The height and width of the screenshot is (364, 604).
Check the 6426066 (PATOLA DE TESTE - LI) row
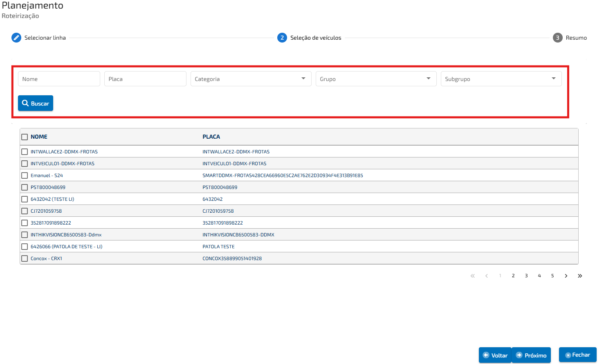25,247
